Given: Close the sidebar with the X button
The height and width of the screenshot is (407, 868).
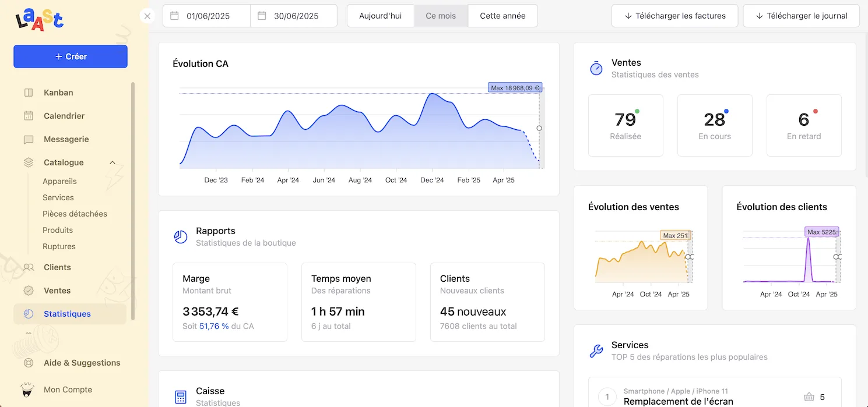Looking at the screenshot, I should point(147,16).
